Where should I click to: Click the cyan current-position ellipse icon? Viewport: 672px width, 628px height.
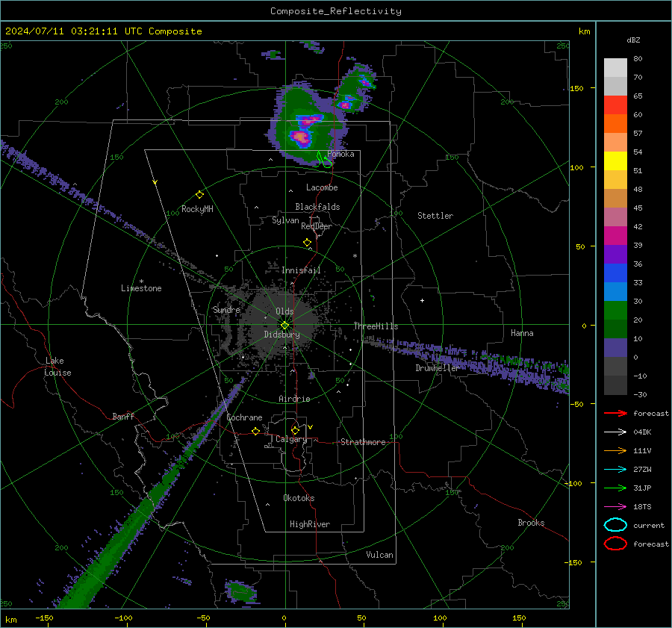(x=615, y=525)
